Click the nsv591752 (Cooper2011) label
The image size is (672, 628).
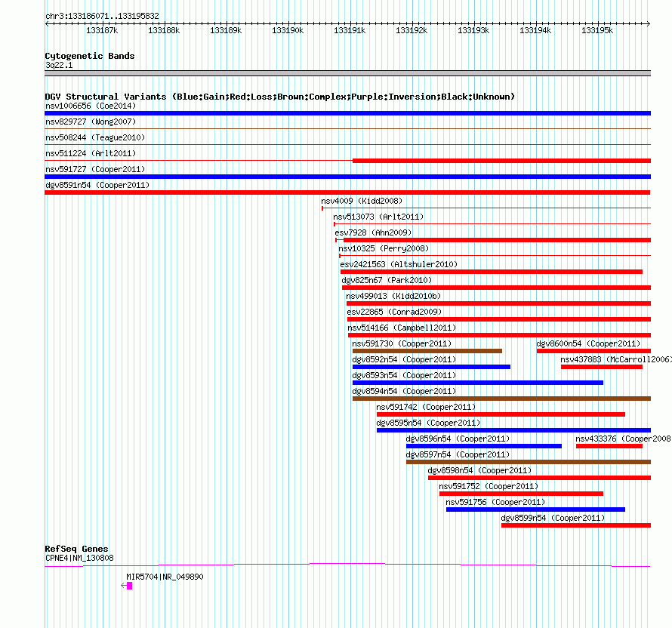489,486
